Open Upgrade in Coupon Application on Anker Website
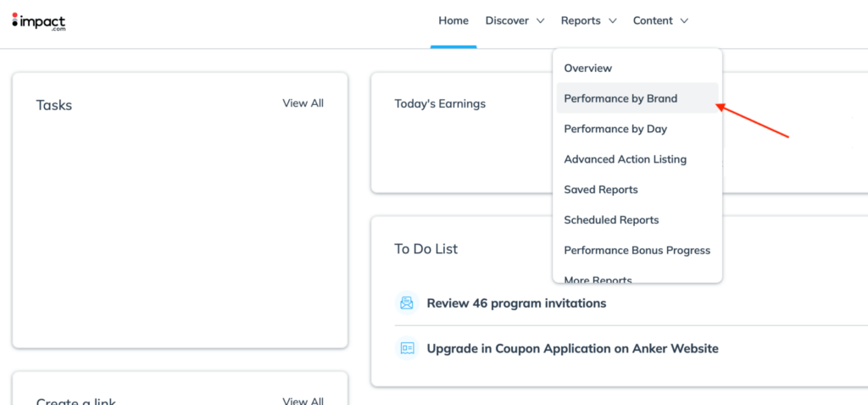Screen dimensions: 868x405 [572, 348]
